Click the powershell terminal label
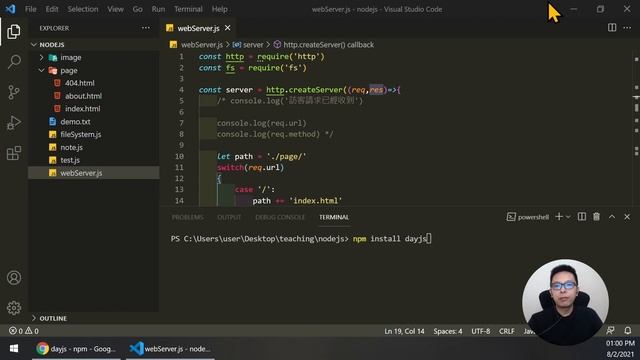This screenshot has width=640, height=360. 528,217
